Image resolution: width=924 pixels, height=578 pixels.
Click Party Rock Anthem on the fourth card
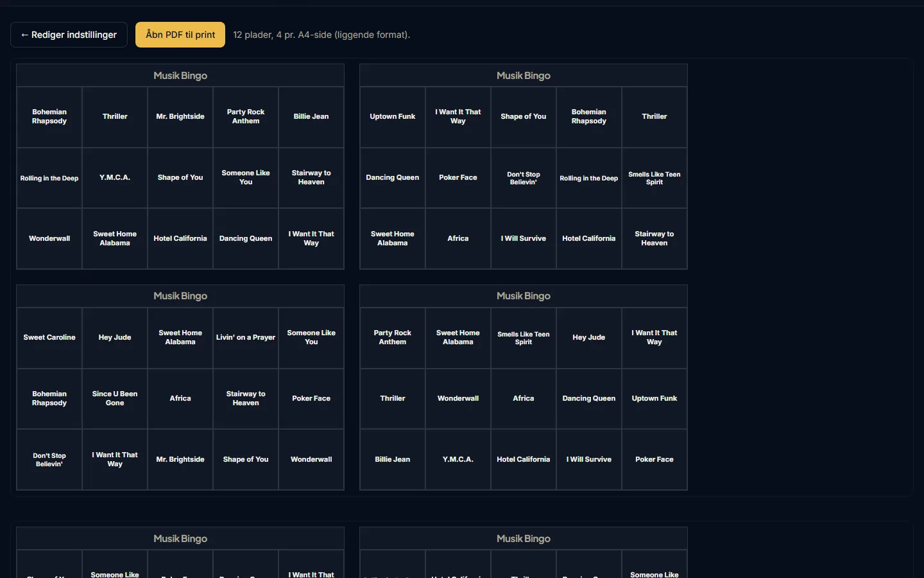coord(393,338)
